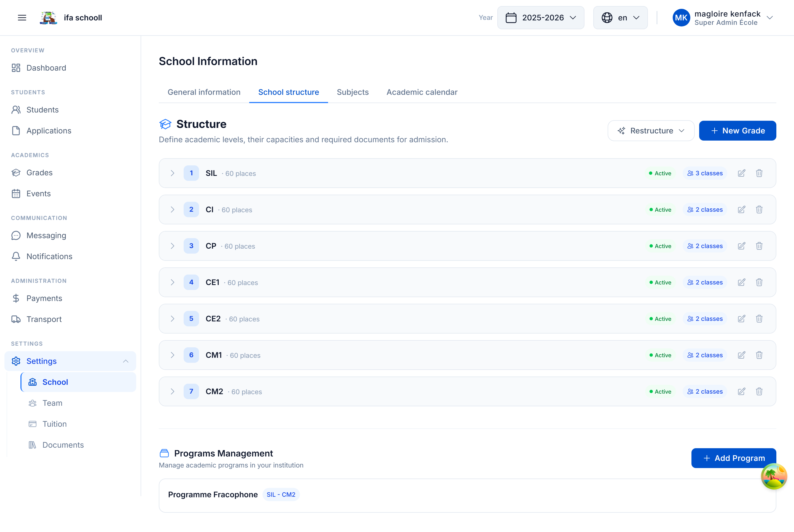Open the language selector dropdown
Viewport: 794px width, 532px height.
(x=619, y=18)
